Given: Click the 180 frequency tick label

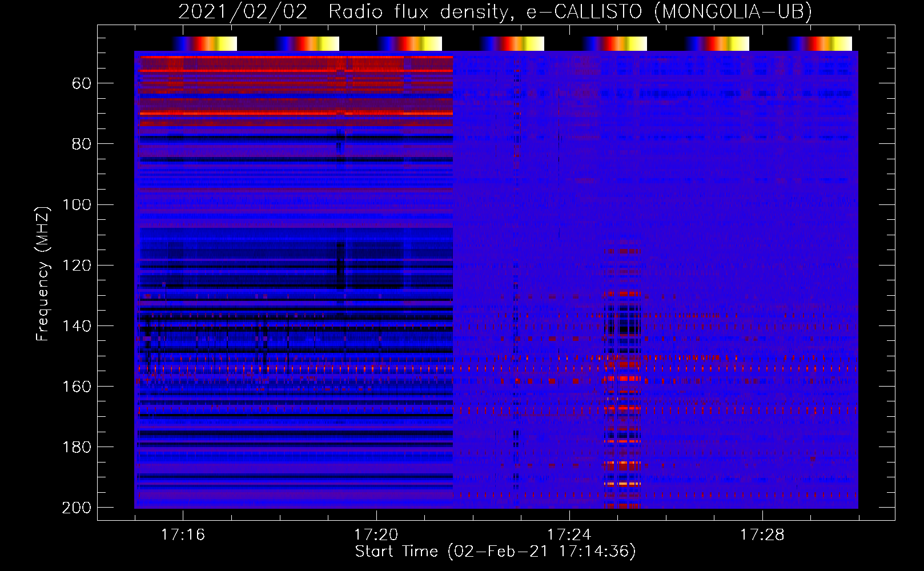Looking at the screenshot, I should 77,447.
